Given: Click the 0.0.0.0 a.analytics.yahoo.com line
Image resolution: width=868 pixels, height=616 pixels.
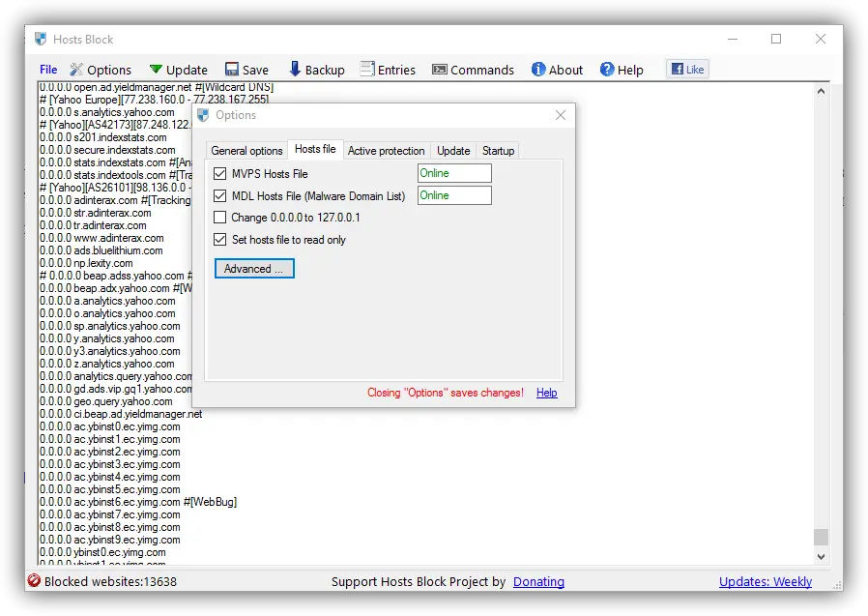Looking at the screenshot, I should (x=107, y=301).
